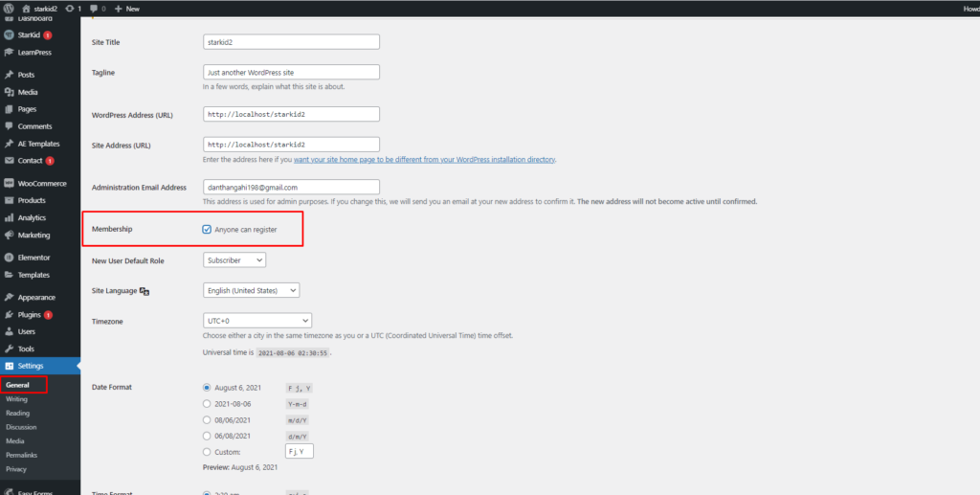The height and width of the screenshot is (495, 980).
Task: Click the Administration Email Address field
Action: coord(291,187)
